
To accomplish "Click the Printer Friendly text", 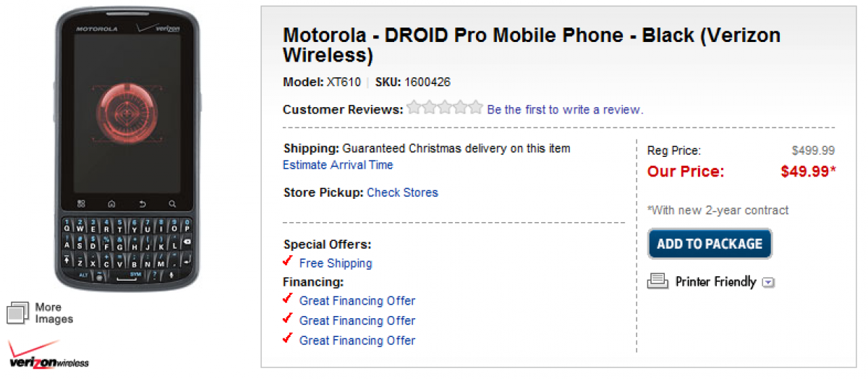I will click(x=715, y=282).
